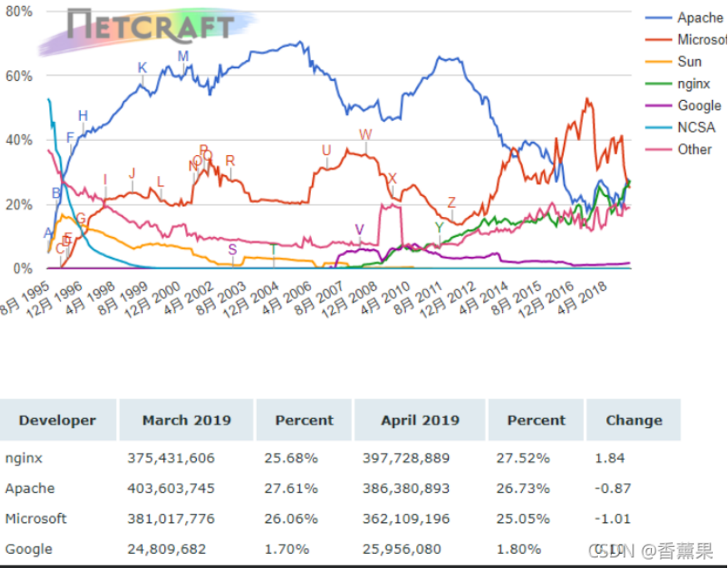Click the April 2019 column header
This screenshot has width=728, height=568.
[420, 420]
